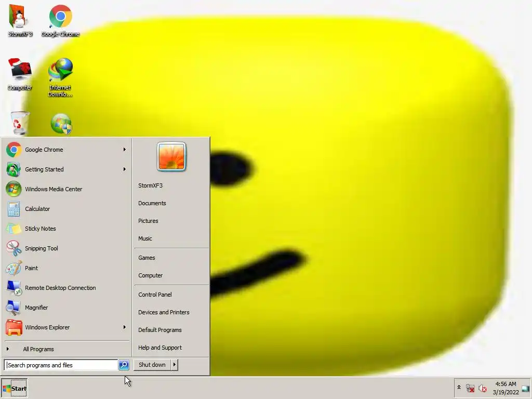Expand the Getting Started submenu arrow
Image resolution: width=532 pixels, height=399 pixels.
(x=125, y=169)
